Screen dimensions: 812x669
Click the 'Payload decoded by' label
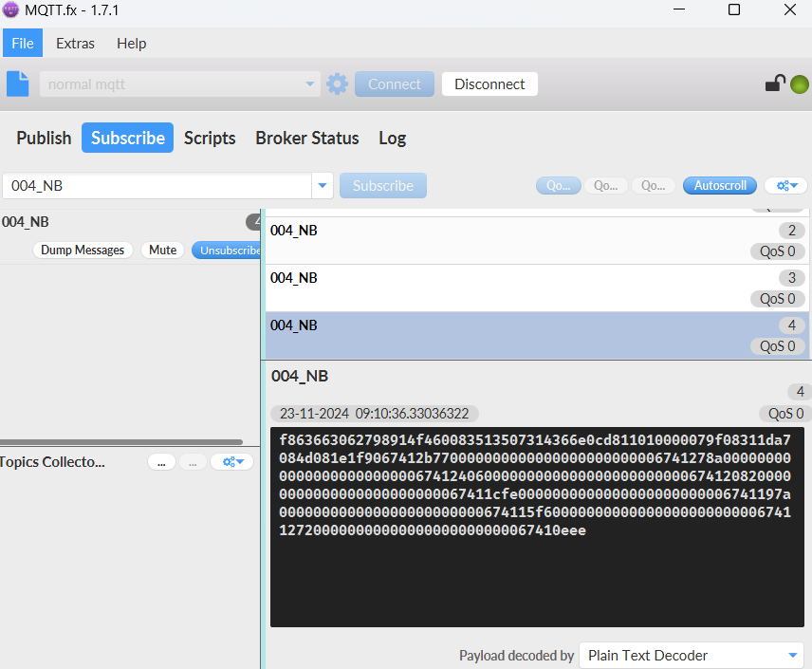pos(517,656)
